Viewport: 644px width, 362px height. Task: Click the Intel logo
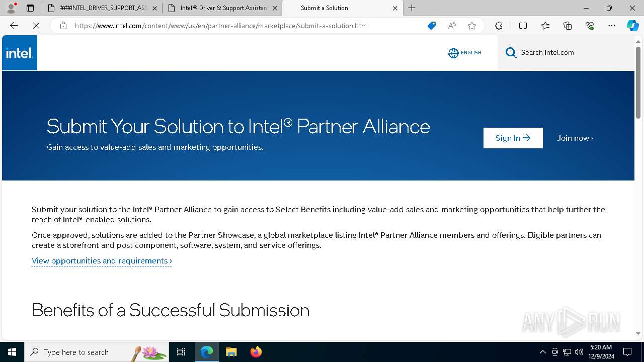[x=20, y=53]
